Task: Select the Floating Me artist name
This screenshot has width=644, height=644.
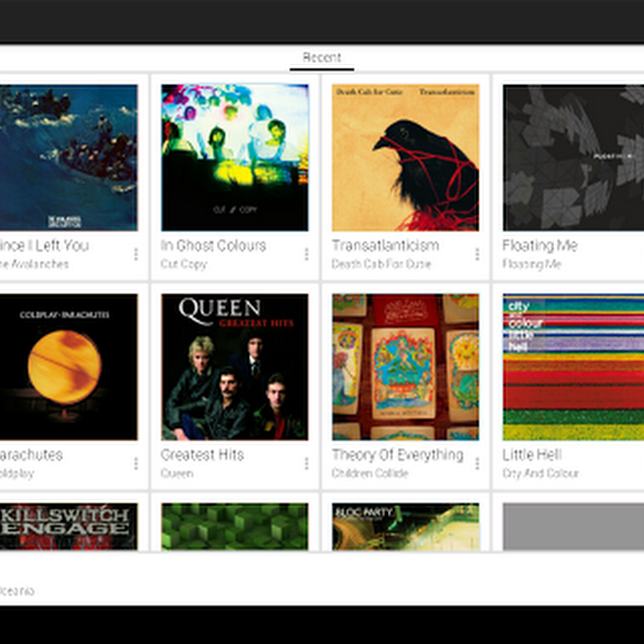Action: coord(532,263)
